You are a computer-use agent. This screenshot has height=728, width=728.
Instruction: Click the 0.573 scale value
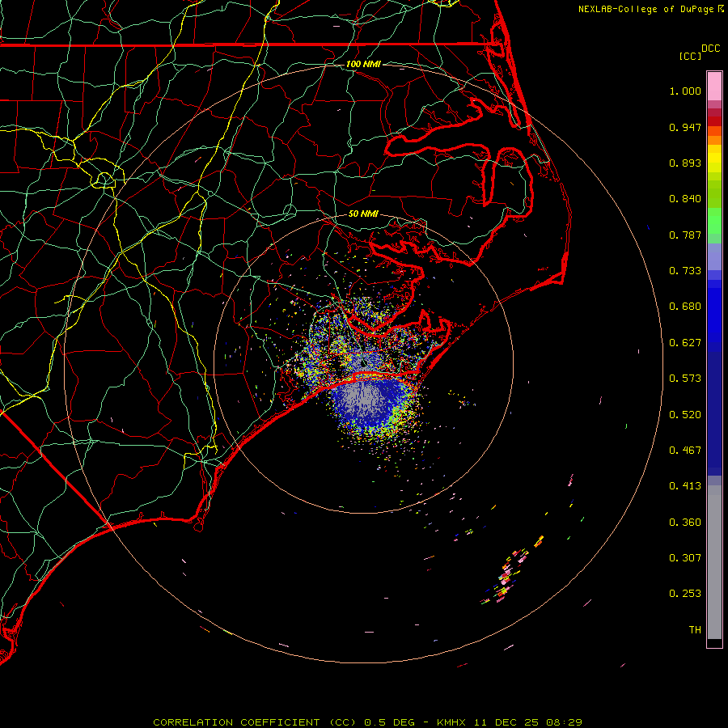pos(685,379)
